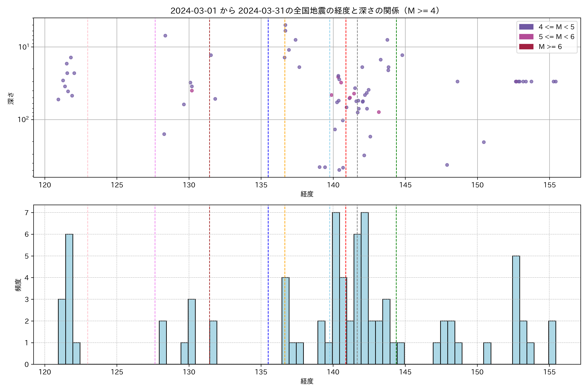Click the 経度 label under the histogram
Screen dimensions: 588x392
307,381
